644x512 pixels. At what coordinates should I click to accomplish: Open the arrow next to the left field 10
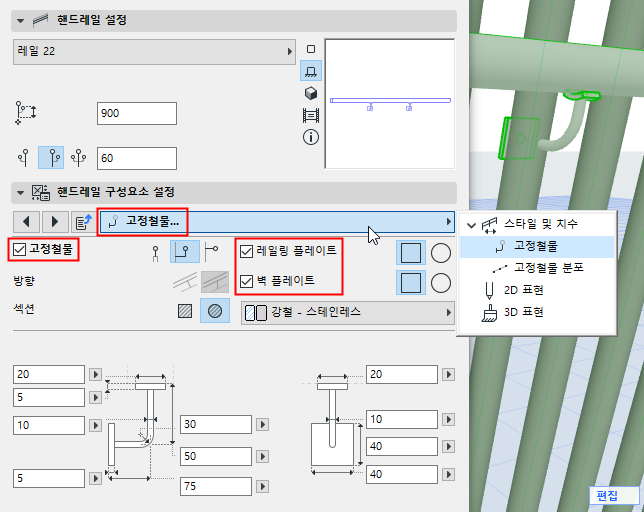95,425
